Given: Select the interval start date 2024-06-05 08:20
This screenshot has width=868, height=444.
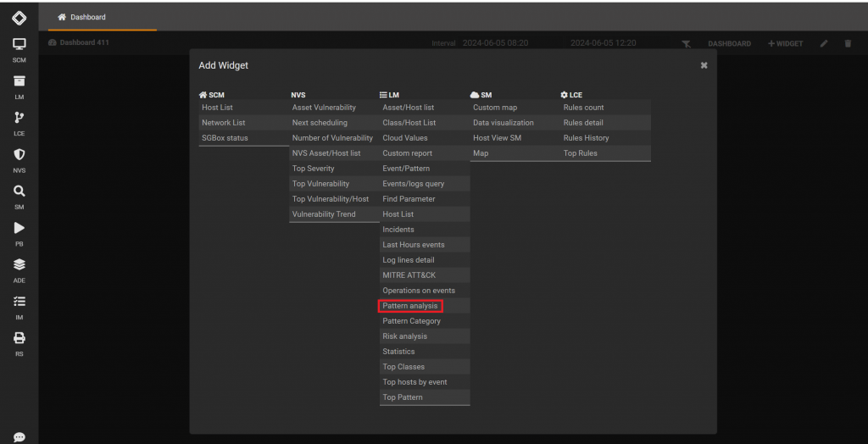Looking at the screenshot, I should (495, 42).
